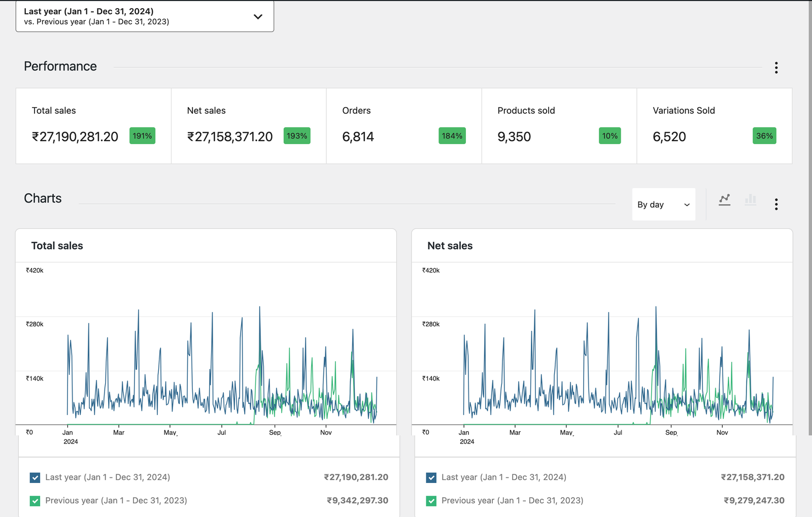The width and height of the screenshot is (812, 517).
Task: Switch charts to line chart view
Action: click(x=724, y=199)
